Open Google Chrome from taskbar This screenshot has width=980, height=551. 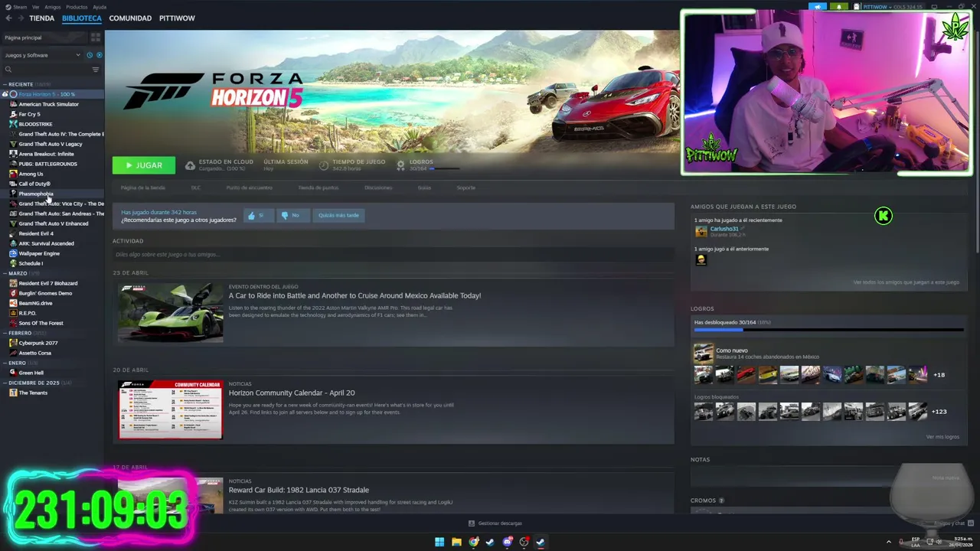click(473, 542)
